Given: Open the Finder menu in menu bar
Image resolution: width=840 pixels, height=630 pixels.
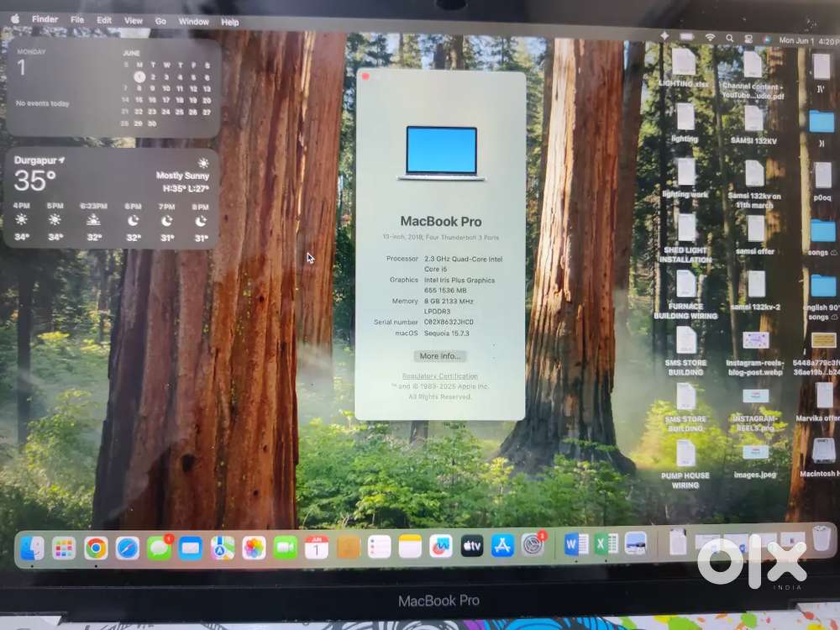Looking at the screenshot, I should pyautogui.click(x=45, y=19).
